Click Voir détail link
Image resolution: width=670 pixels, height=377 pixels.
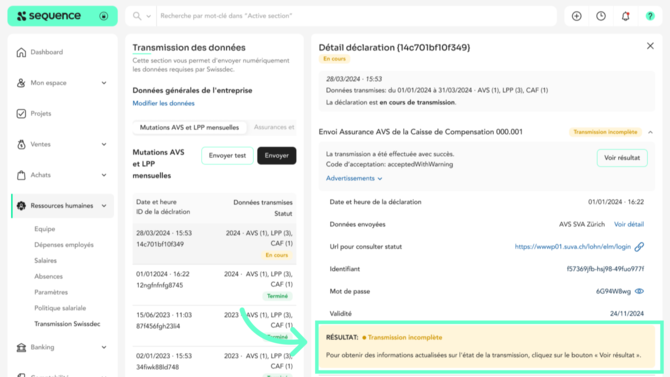[x=629, y=224]
